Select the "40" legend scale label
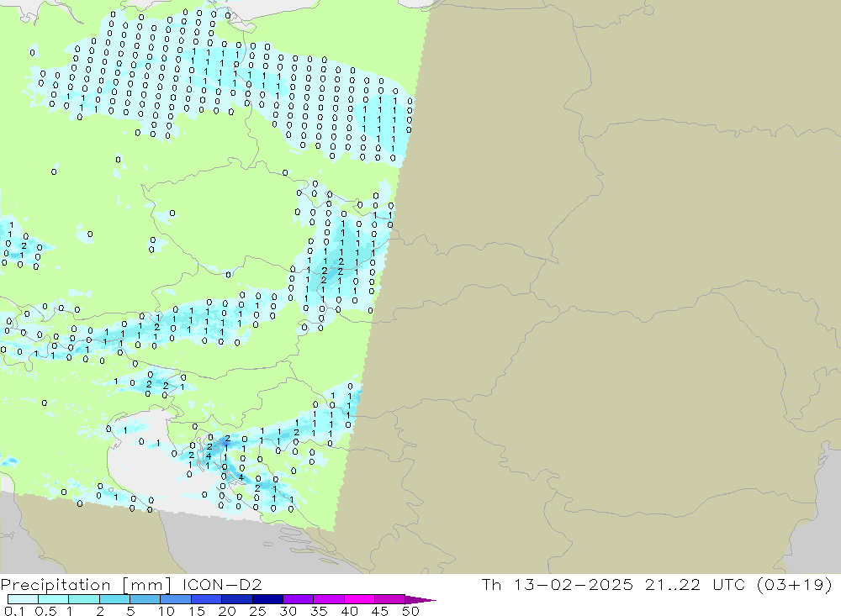 [349, 611]
